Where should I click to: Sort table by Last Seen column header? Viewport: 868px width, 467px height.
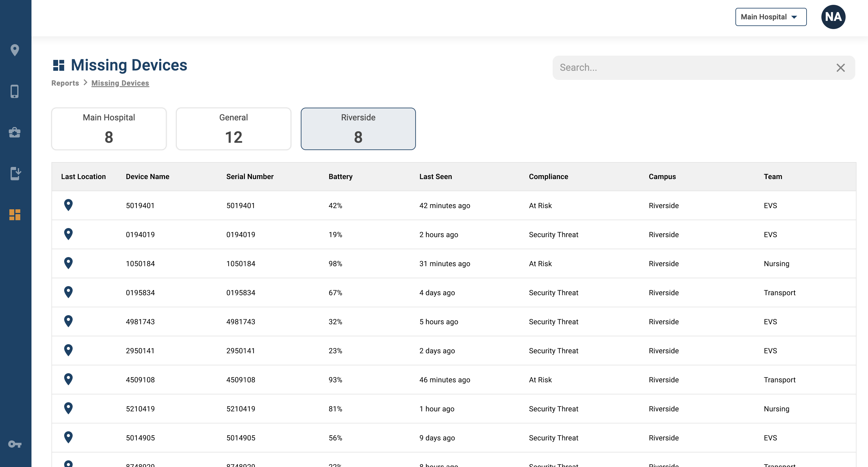[x=435, y=176]
